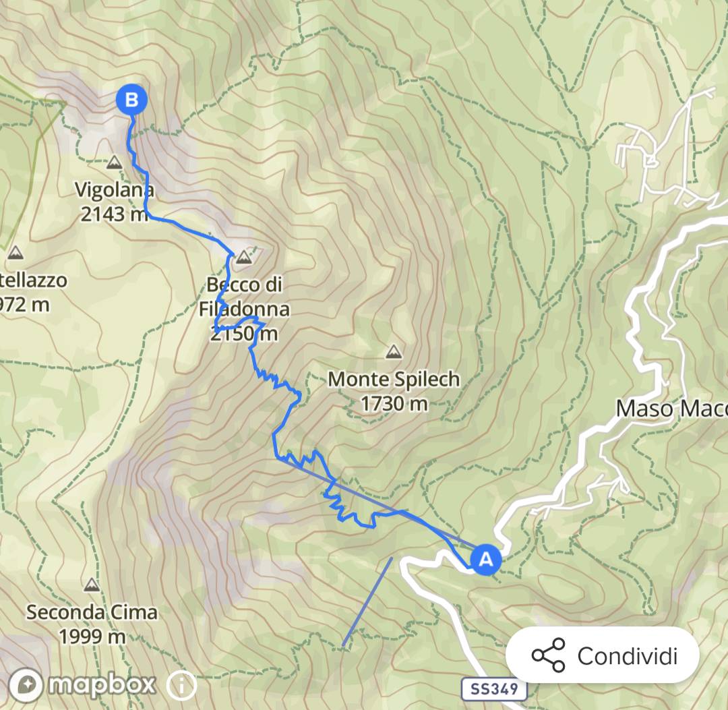Viewport: 728px width, 710px height.
Task: Select the Becco di Filadonna 2150 m label
Action: pos(244,309)
